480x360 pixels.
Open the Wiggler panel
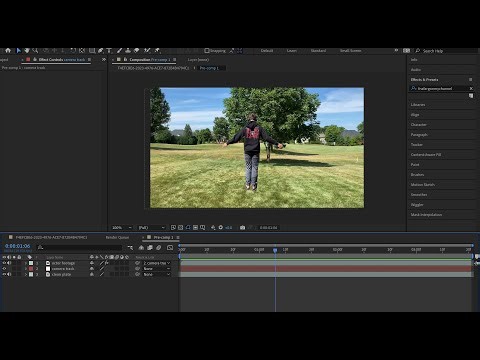(x=417, y=205)
